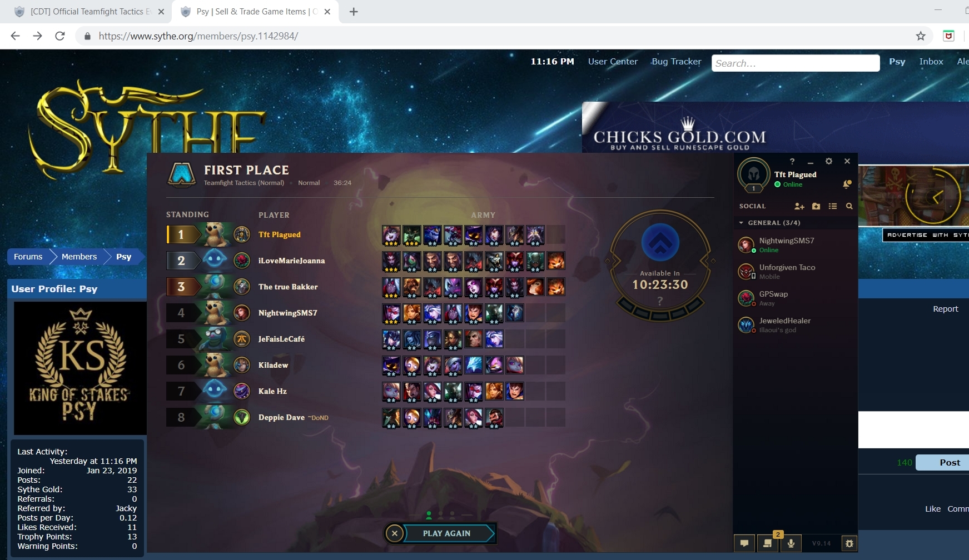
Task: Click the Chicks Gold advertisement banner
Action: 775,127
